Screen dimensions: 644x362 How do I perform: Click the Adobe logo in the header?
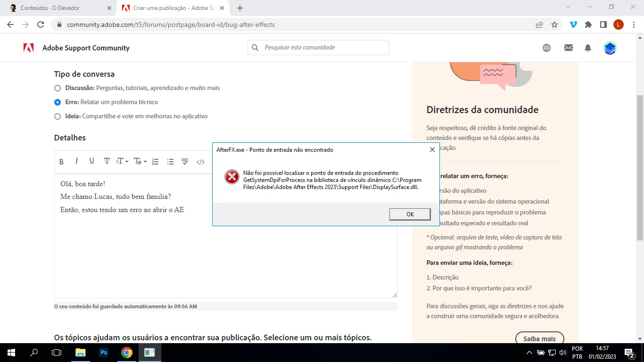28,48
